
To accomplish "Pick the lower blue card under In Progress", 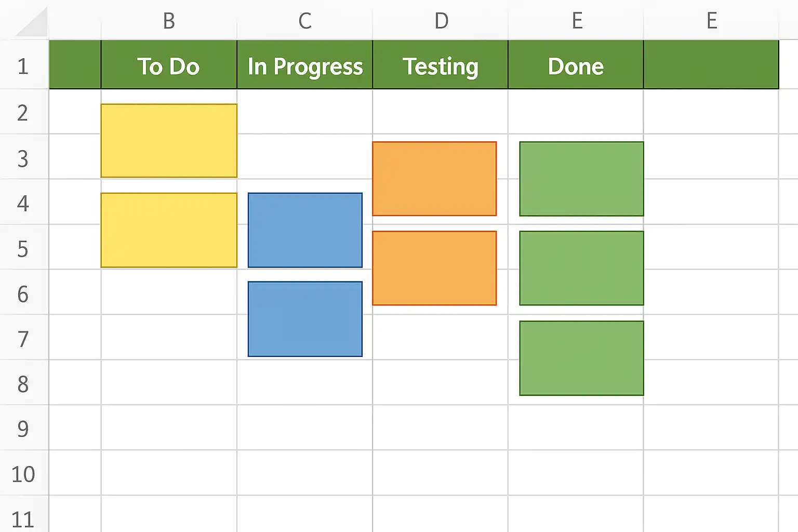I will coord(305,319).
